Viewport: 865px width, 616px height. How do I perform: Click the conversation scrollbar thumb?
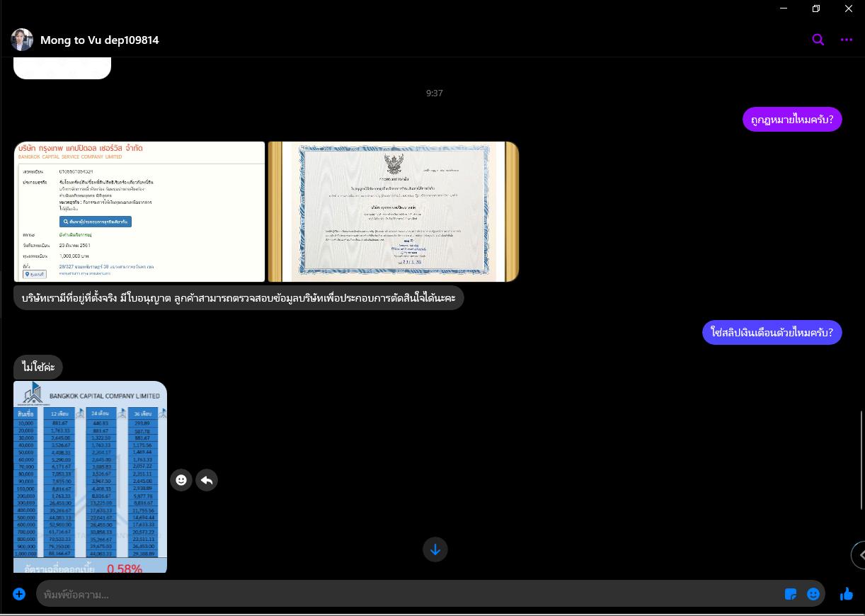[862, 459]
